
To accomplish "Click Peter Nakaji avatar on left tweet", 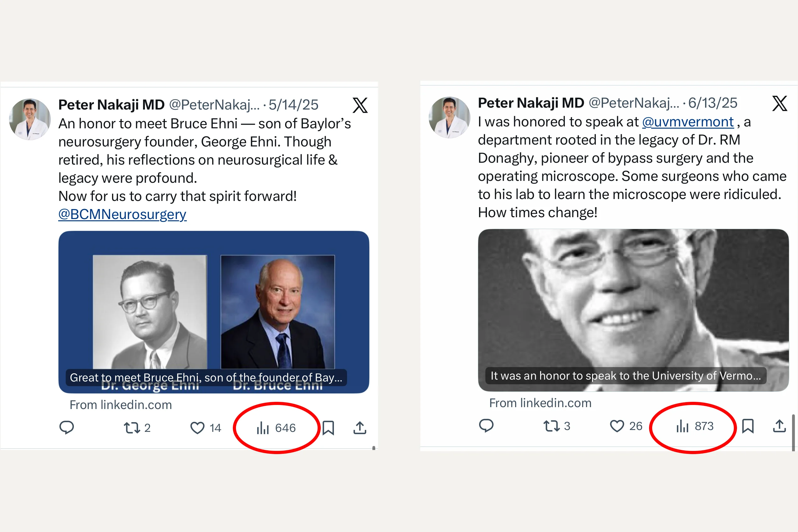I will coord(30,119).
